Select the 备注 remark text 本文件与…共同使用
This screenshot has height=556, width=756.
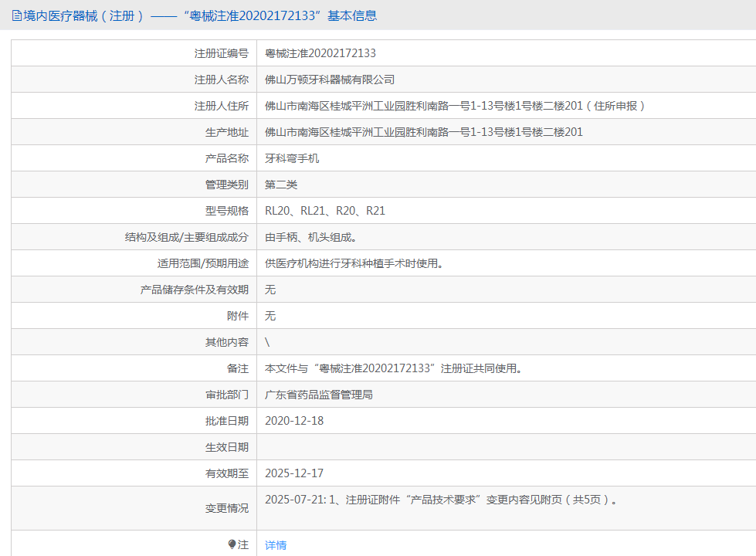click(393, 368)
